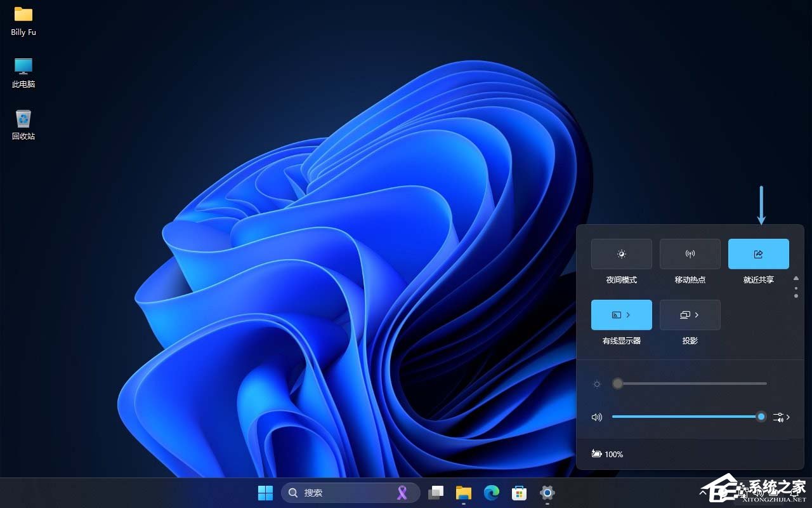Launch File Explorer from the taskbar

point(464,493)
